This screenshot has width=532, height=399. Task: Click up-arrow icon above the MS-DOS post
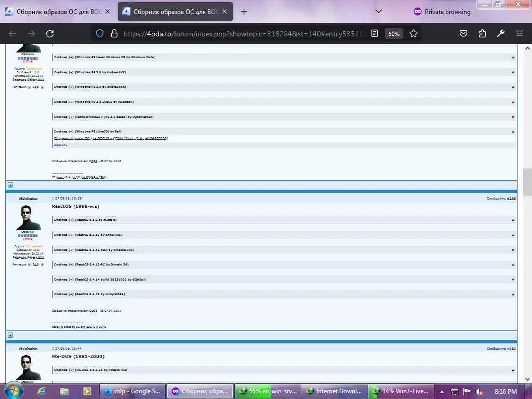10,335
